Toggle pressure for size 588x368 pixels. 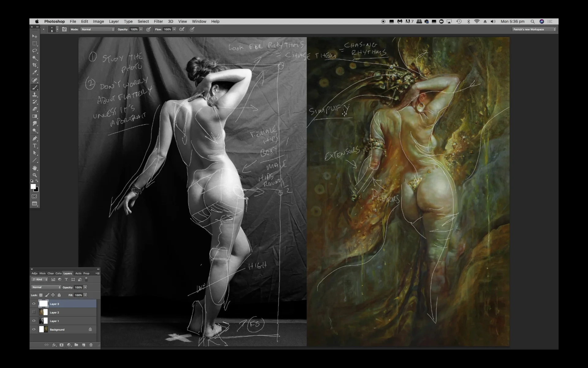tap(192, 29)
